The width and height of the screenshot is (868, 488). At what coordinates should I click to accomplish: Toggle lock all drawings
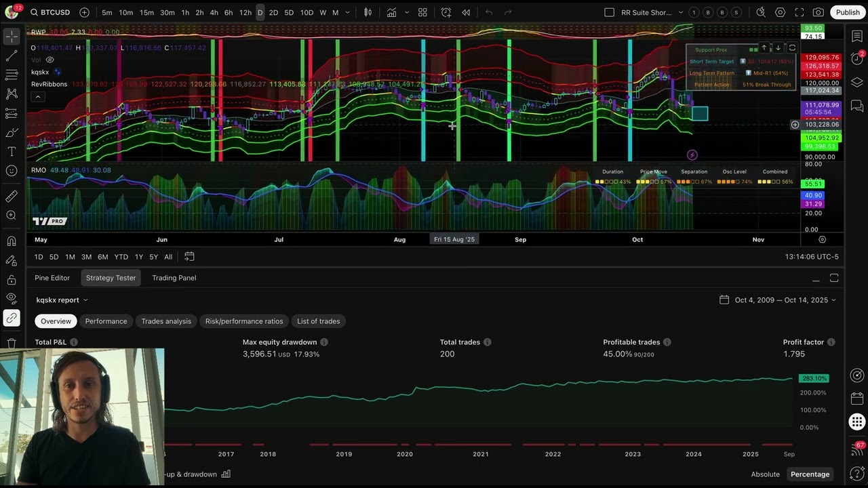click(x=12, y=279)
